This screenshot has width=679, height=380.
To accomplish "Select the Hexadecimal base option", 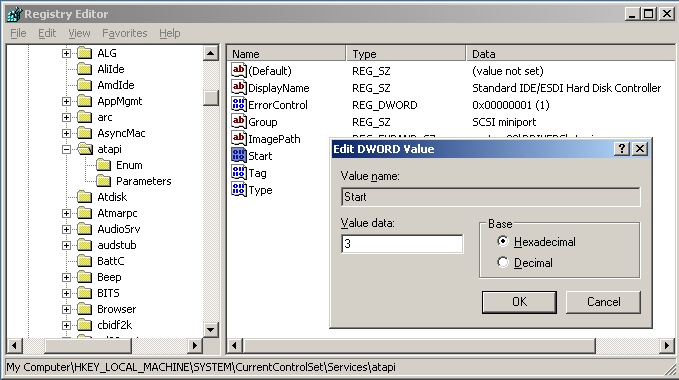I will click(502, 241).
